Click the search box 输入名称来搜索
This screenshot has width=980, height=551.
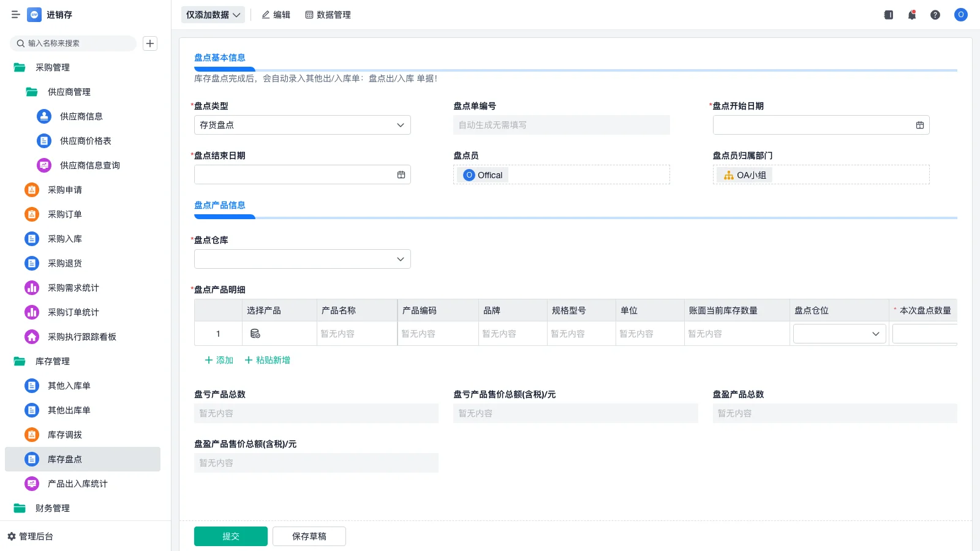coord(73,43)
